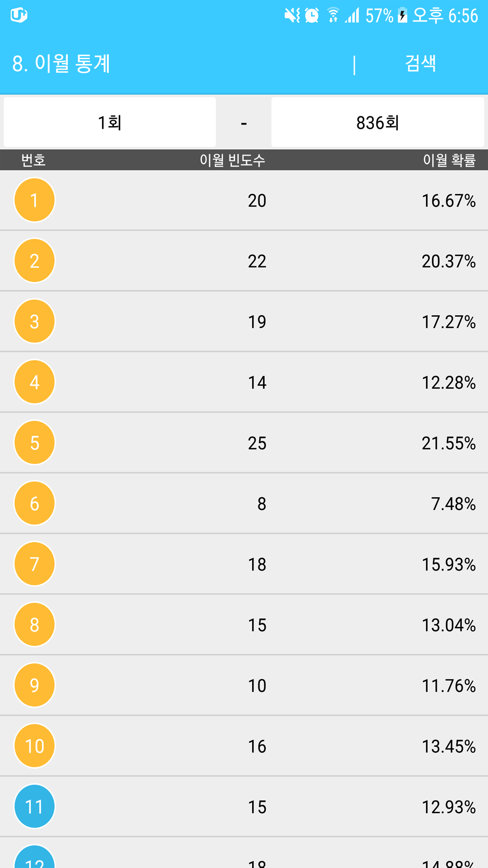Tap the blue number 11 ball icon
This screenshot has width=488, height=868.
34,807
